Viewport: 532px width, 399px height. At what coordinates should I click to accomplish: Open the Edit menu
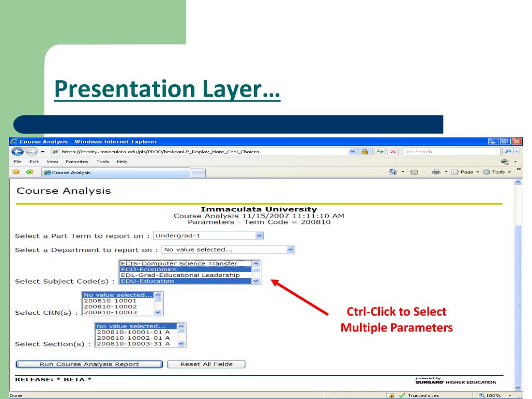click(34, 162)
